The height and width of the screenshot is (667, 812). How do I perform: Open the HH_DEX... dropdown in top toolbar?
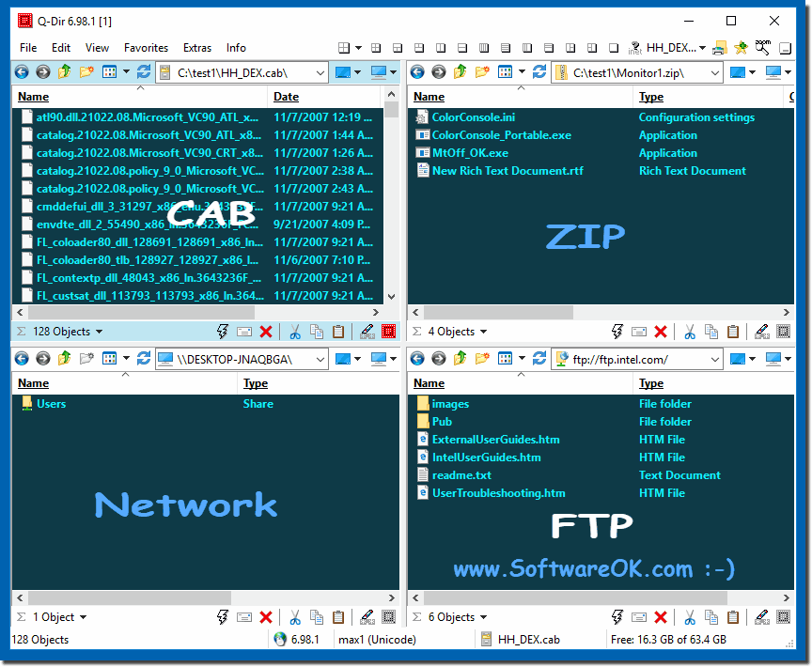click(x=702, y=48)
